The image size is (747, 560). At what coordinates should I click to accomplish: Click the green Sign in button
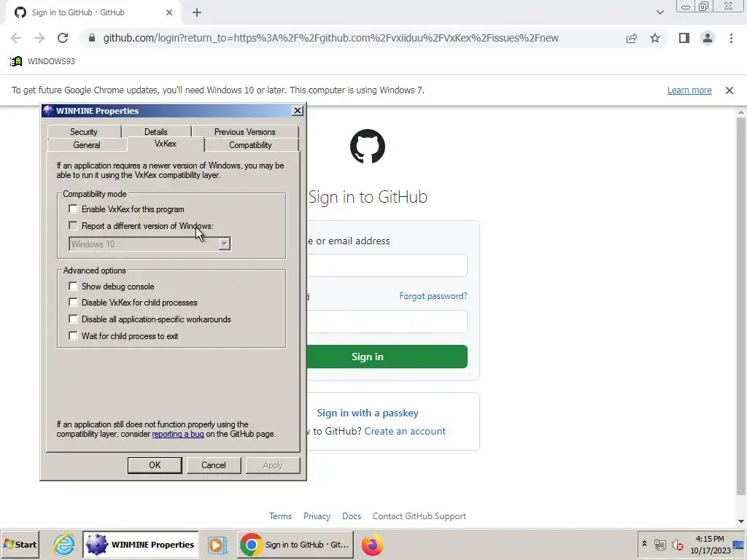click(x=387, y=357)
